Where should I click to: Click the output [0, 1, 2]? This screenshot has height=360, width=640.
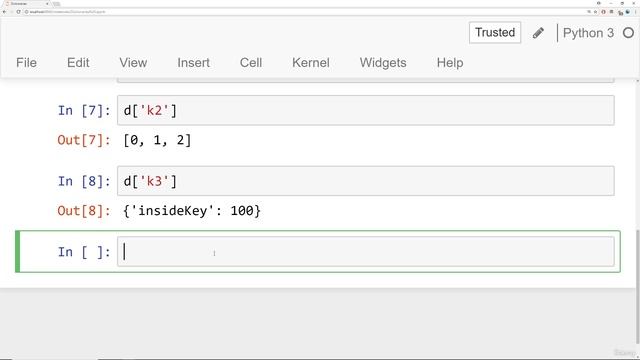(157, 140)
